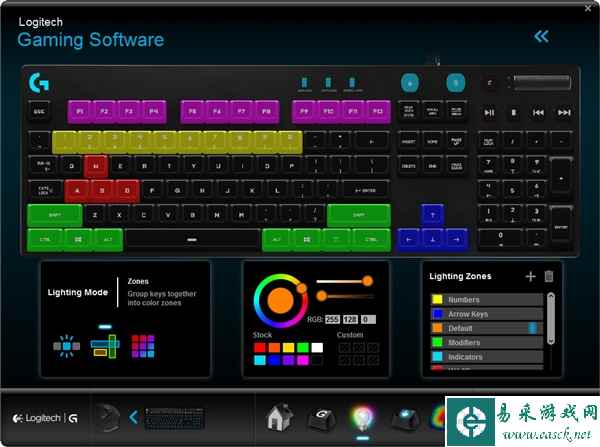This screenshot has width=600, height=447.
Task: Click the Lighting Zones list scrollbar
Action: point(551,319)
